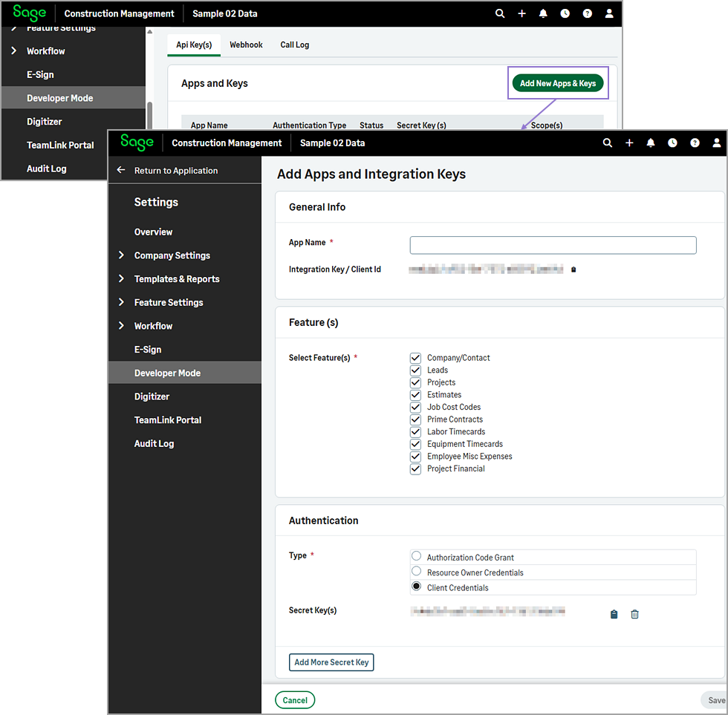Image resolution: width=728 pixels, height=715 pixels.
Task: Click back window sidebar scroll-up arrow
Action: click(149, 31)
